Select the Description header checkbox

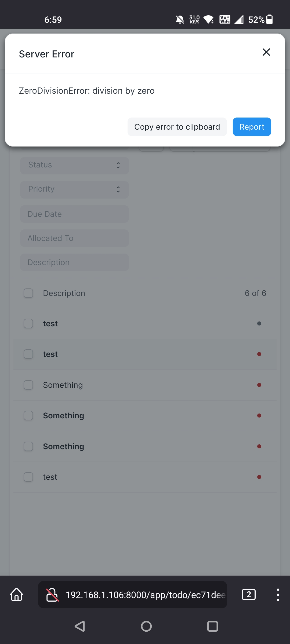pos(28,293)
